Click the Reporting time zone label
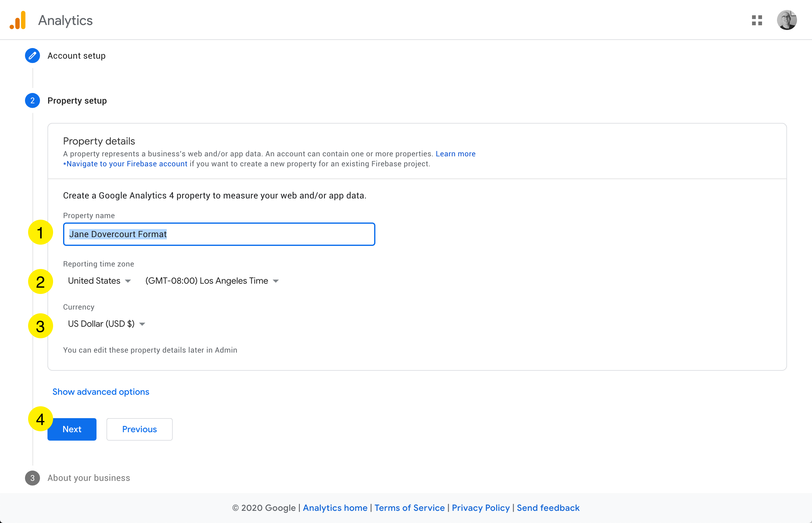Image resolution: width=812 pixels, height=523 pixels. coord(99,264)
